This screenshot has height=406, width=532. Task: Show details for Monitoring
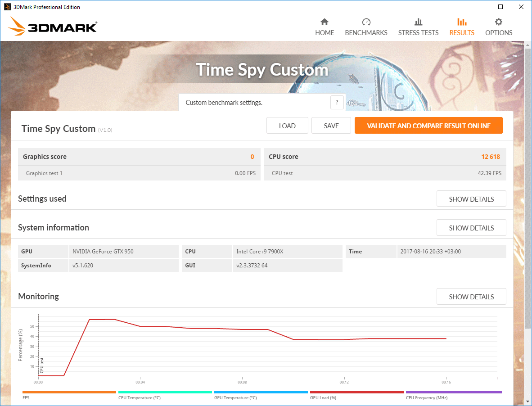pos(471,297)
